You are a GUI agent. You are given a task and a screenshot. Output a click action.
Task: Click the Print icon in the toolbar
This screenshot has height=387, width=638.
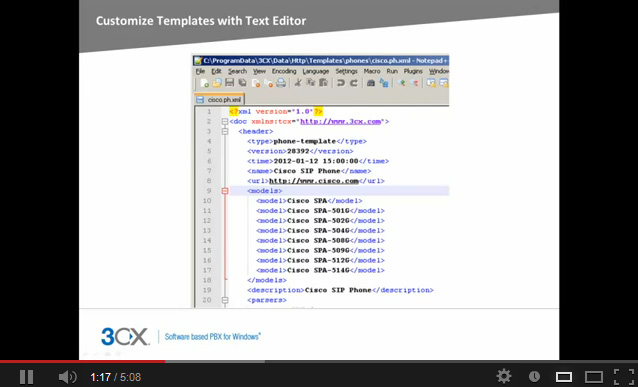point(281,83)
